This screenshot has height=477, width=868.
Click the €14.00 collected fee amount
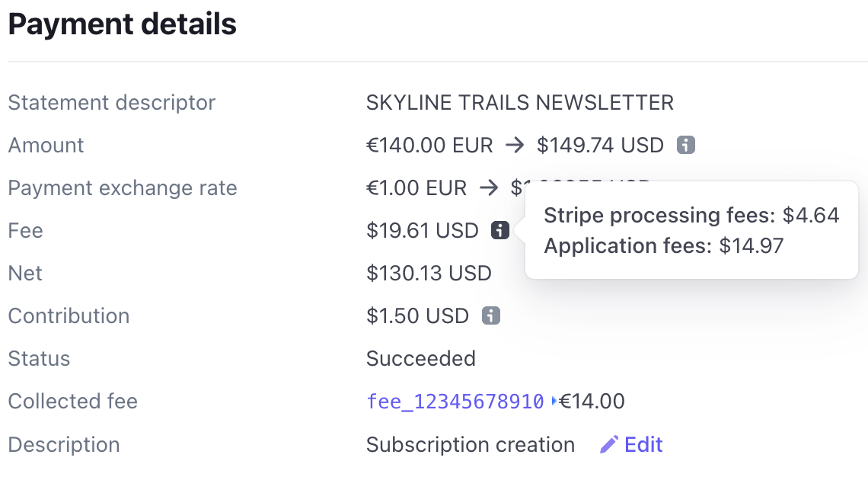pos(592,401)
